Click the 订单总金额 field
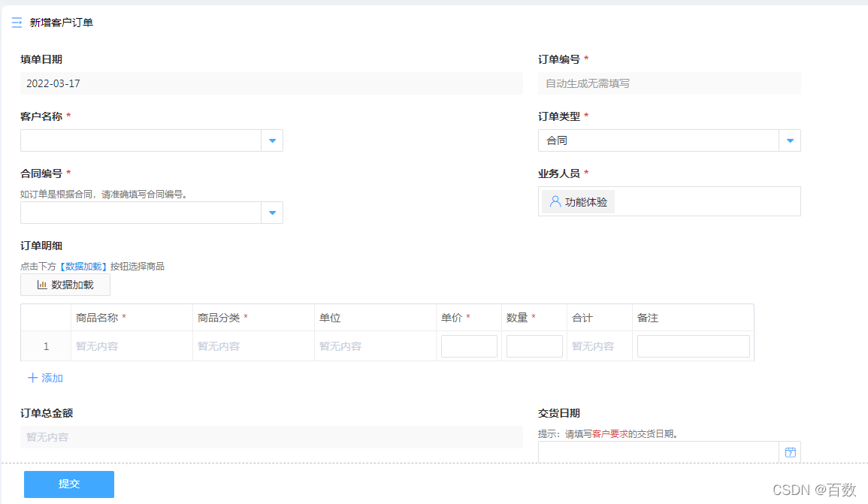Screen dimensions: 868x504 click(271, 437)
